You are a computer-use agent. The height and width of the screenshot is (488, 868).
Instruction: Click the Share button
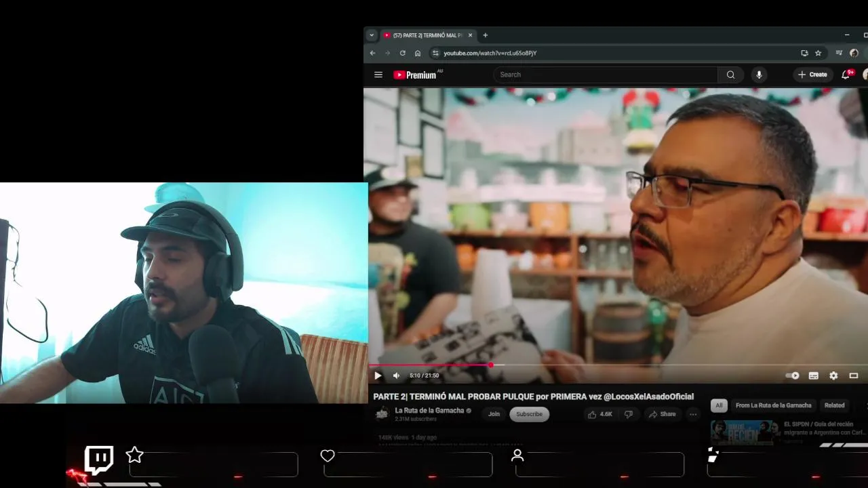click(662, 414)
